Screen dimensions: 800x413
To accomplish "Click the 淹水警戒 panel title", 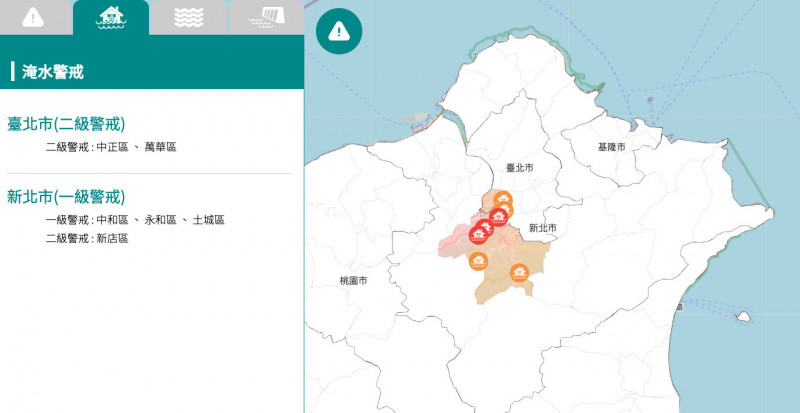I will pos(53,72).
